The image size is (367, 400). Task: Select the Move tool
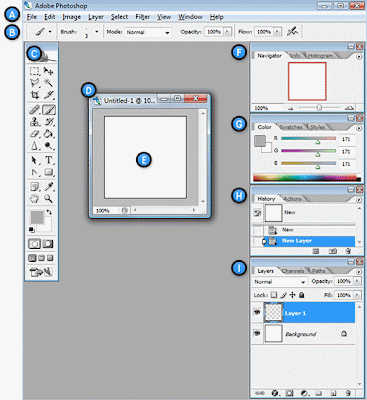pyautogui.click(x=48, y=71)
